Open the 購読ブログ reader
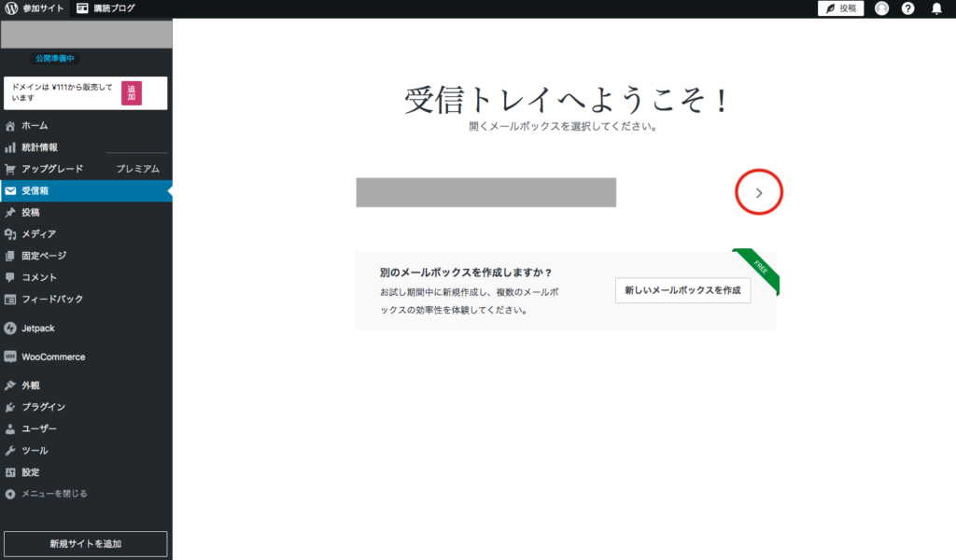 [x=105, y=8]
